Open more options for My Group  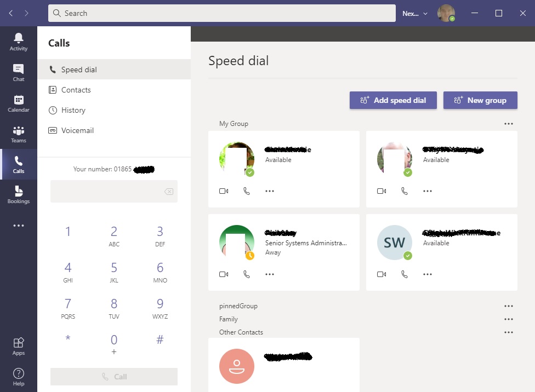pyautogui.click(x=509, y=124)
